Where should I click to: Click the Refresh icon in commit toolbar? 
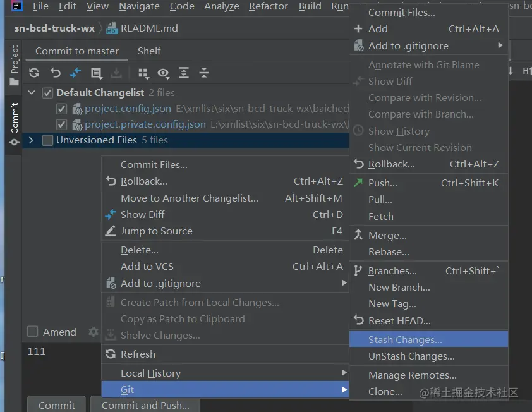(34, 73)
